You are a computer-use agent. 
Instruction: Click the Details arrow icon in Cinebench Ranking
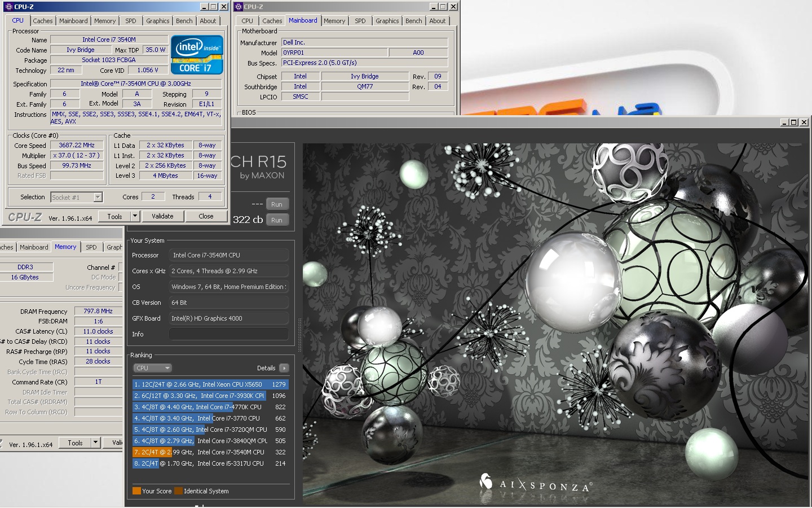(284, 368)
